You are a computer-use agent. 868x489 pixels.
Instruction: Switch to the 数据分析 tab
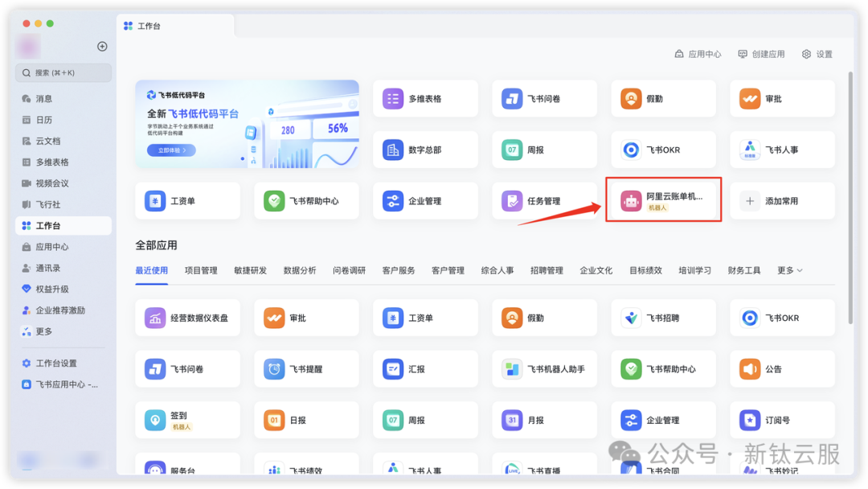click(x=300, y=270)
